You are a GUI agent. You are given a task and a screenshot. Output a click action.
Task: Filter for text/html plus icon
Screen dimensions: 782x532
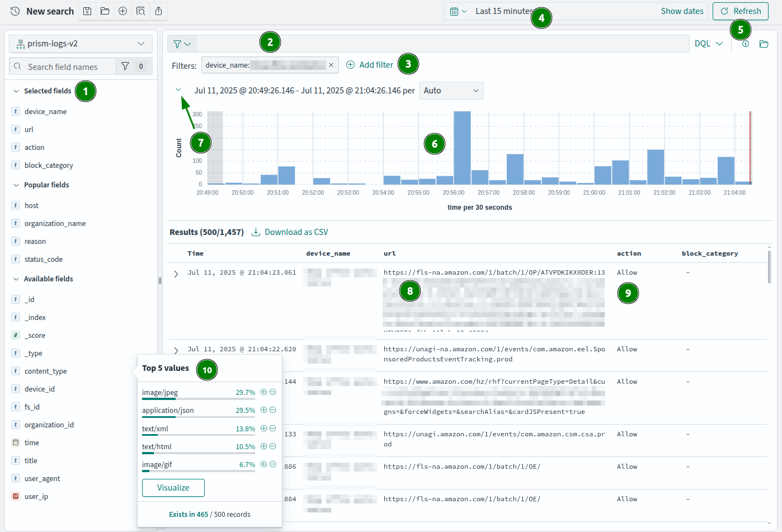(x=263, y=446)
